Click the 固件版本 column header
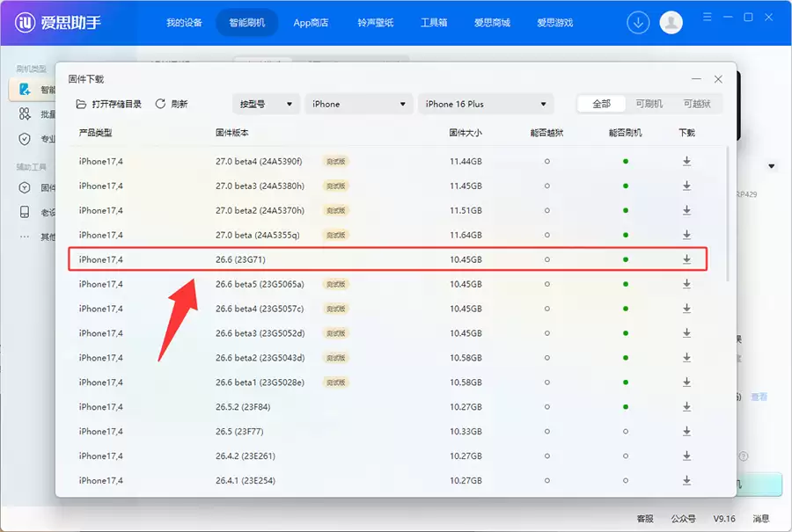The width and height of the screenshot is (792, 532). [x=231, y=133]
